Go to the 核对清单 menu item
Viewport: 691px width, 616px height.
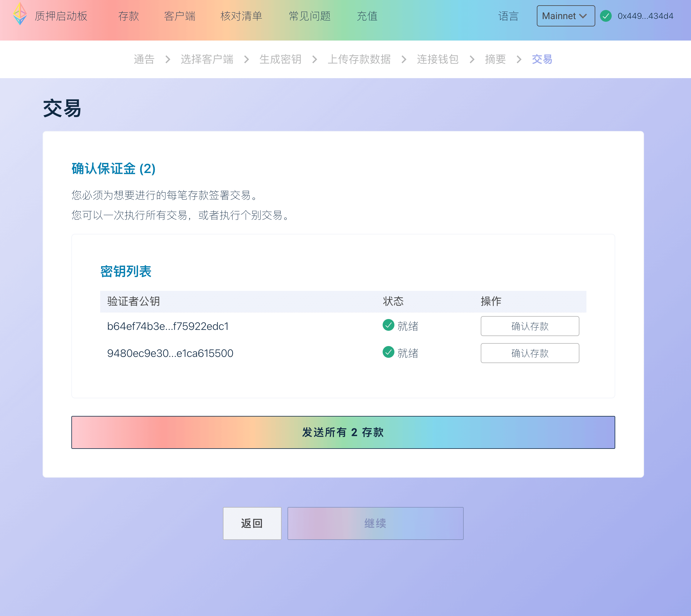coord(241,16)
